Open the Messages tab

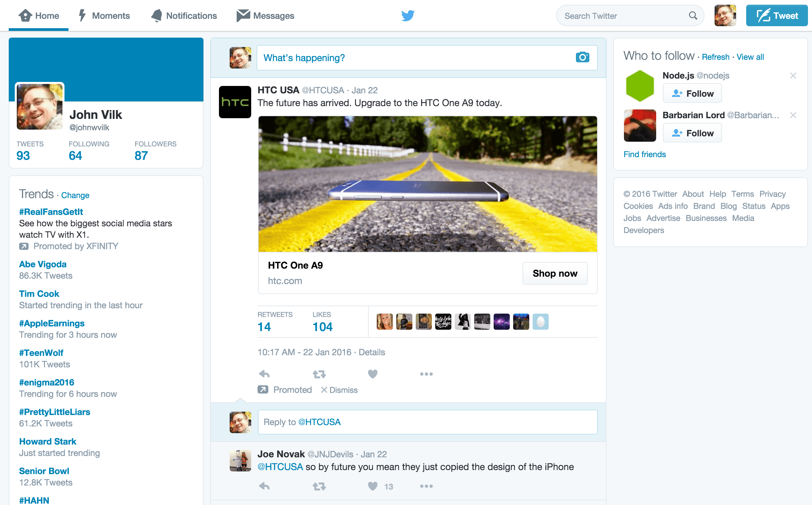click(x=265, y=15)
